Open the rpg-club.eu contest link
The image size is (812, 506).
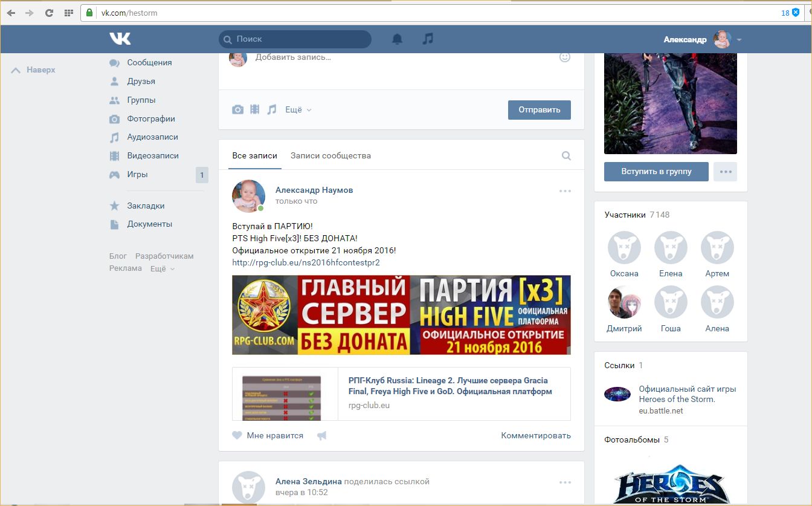pyautogui.click(x=306, y=262)
